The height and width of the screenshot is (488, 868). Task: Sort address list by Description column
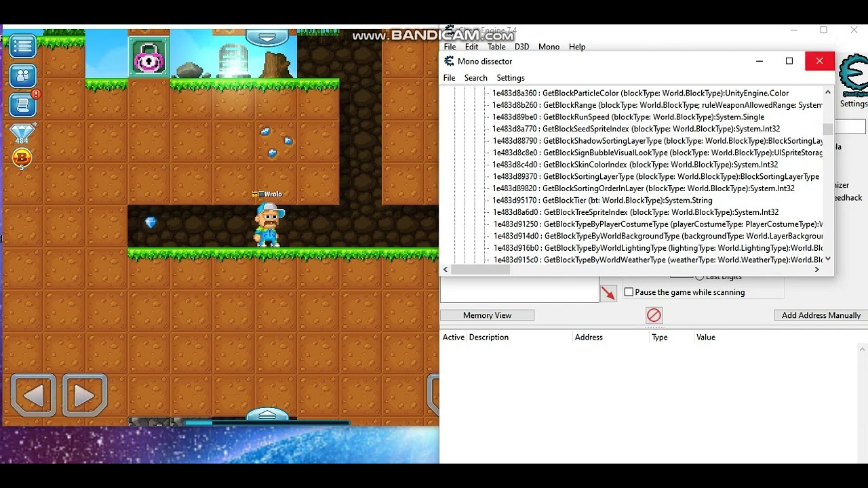coord(488,337)
